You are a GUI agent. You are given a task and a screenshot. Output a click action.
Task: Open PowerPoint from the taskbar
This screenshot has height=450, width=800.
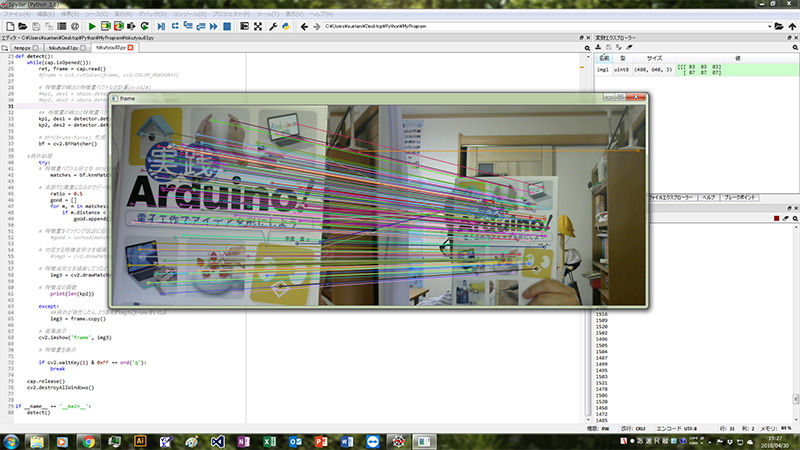point(321,441)
